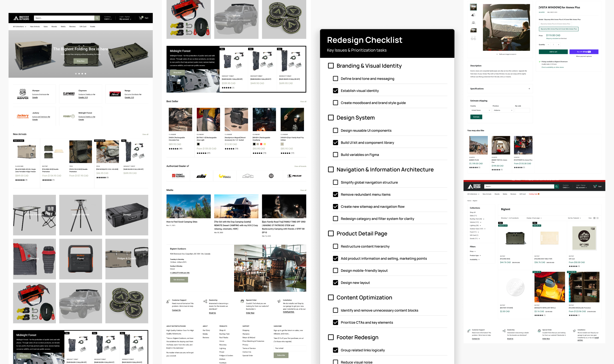Viewport: 614px width, 364px height.
Task: Open My account dropdown on collection page
Action: (581, 188)
